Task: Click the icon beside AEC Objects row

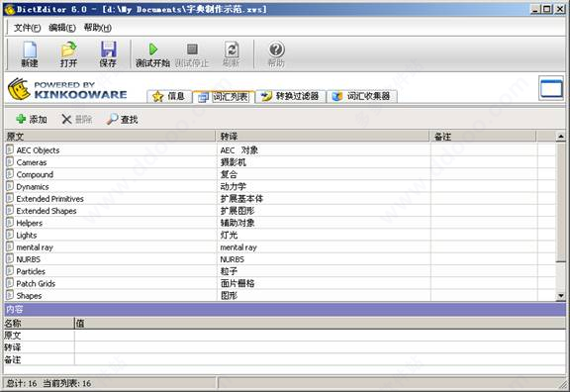Action: tap(10, 149)
